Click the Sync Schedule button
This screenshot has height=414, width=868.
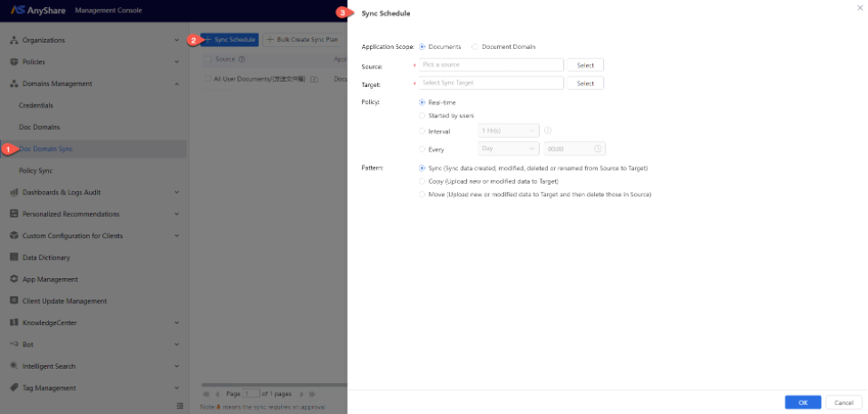click(229, 40)
